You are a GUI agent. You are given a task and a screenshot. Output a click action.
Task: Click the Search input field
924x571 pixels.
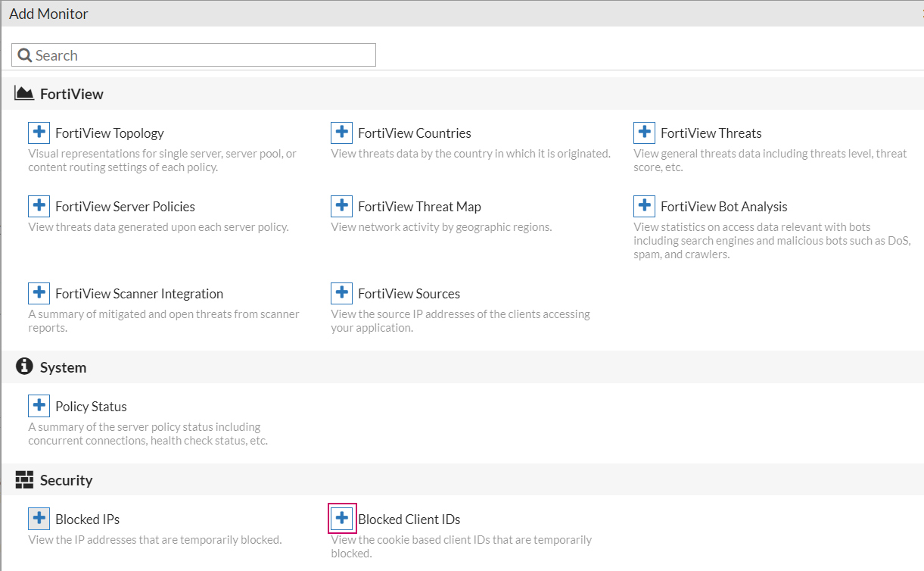tap(204, 55)
